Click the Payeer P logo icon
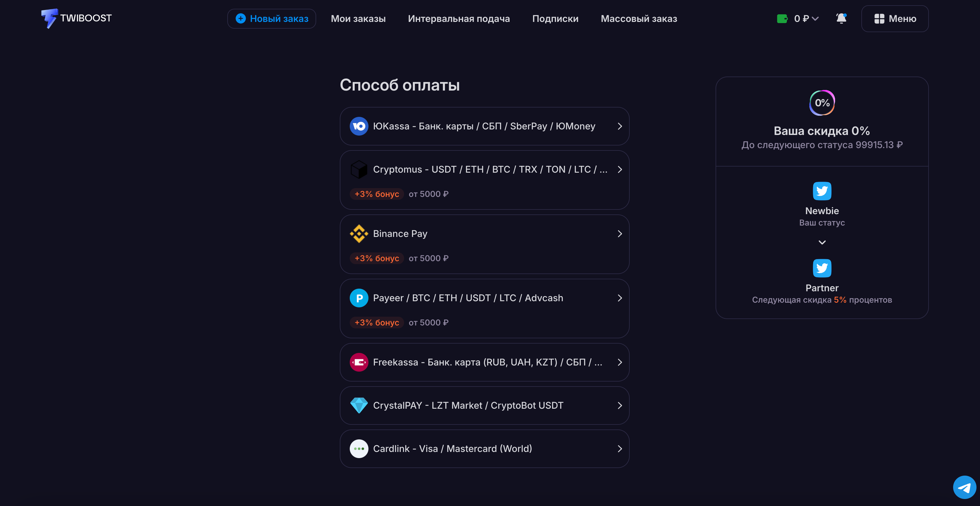The image size is (980, 506). 359,298
